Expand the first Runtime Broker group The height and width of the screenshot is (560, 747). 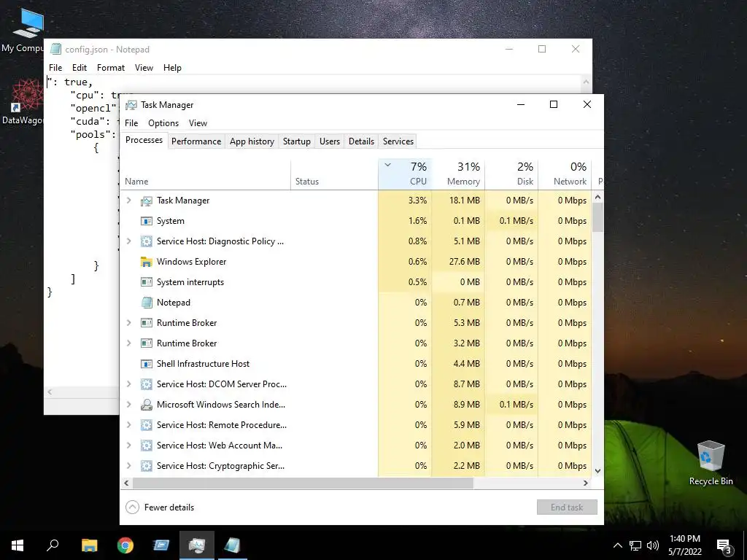point(128,323)
